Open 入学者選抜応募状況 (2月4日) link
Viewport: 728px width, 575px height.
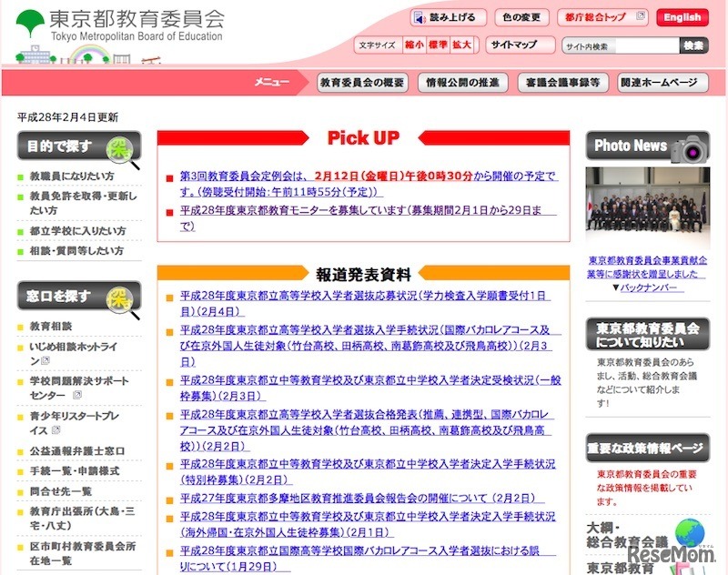[x=365, y=304]
